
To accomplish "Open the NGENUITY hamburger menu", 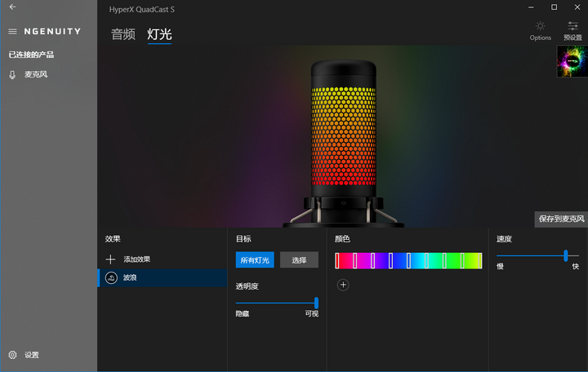I will 12,32.
